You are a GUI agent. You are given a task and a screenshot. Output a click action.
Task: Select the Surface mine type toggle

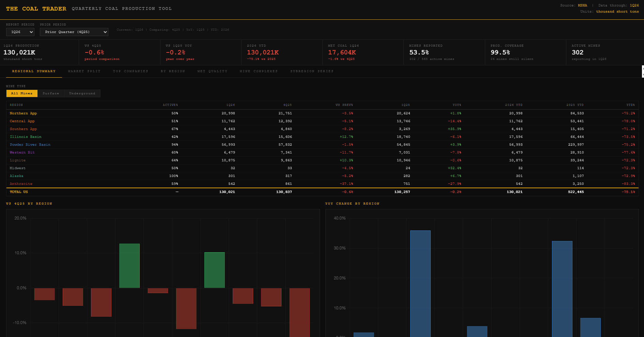pos(51,93)
